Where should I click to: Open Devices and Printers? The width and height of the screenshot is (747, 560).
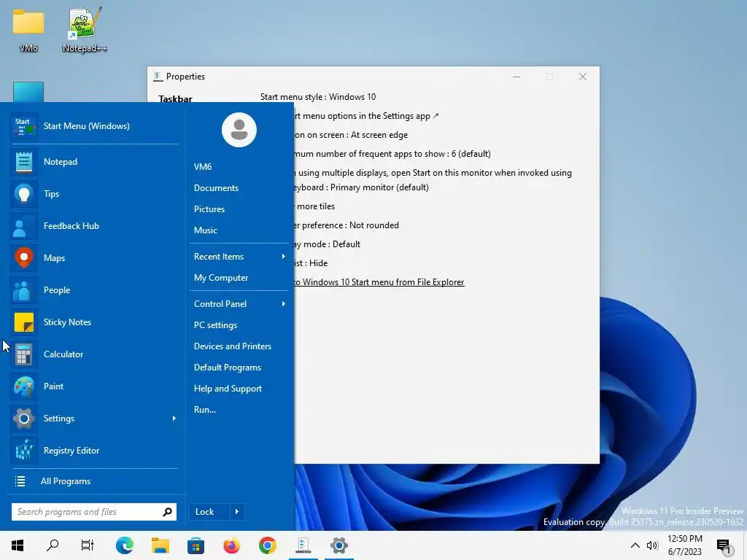coord(233,346)
